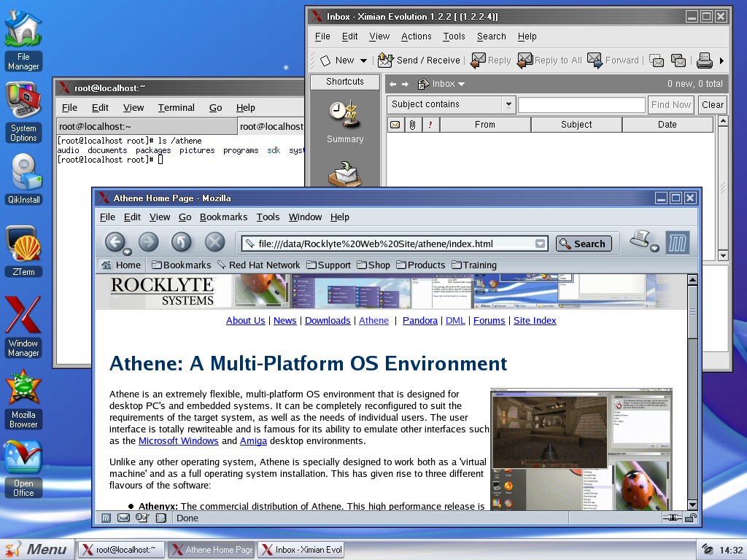Viewport: 747px width, 560px height.
Task: Click Home in Mozilla personal toolbar
Action: tap(121, 265)
